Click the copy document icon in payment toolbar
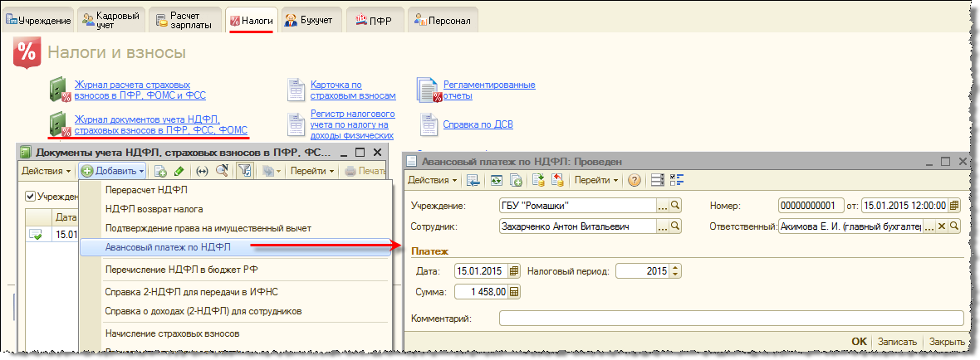 [516, 180]
